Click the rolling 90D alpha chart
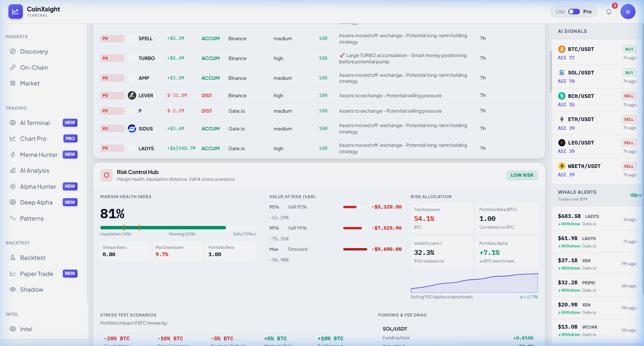The image size is (644, 346). click(474, 283)
